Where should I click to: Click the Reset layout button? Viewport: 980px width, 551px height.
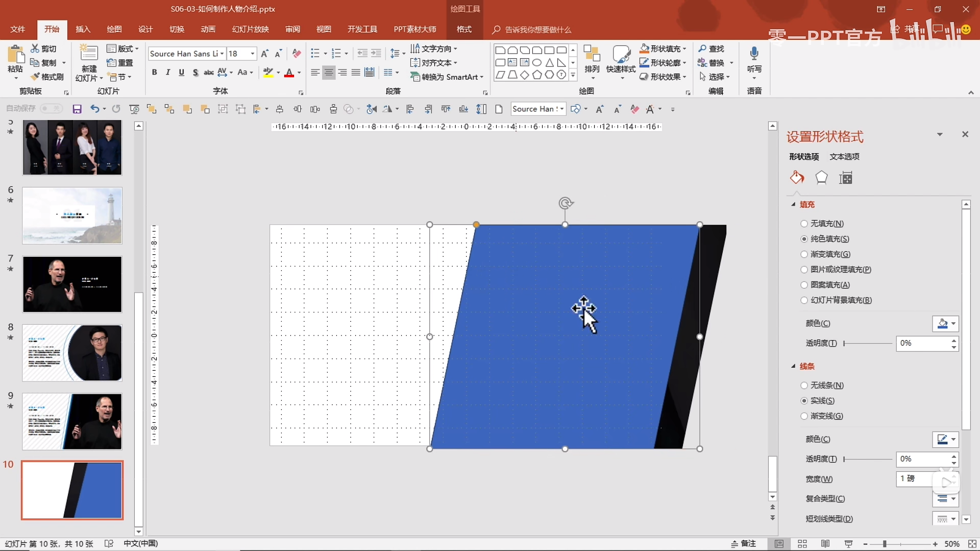[x=120, y=63]
